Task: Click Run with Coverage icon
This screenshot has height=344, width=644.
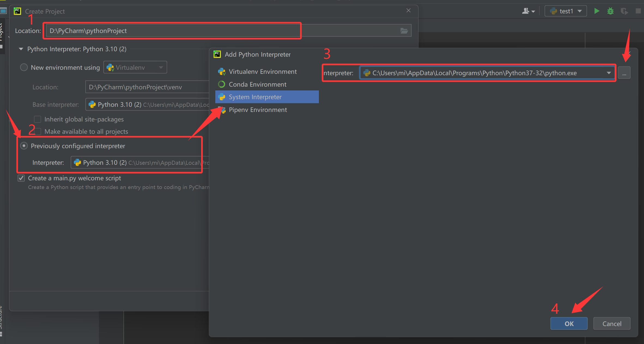Action: point(624,11)
